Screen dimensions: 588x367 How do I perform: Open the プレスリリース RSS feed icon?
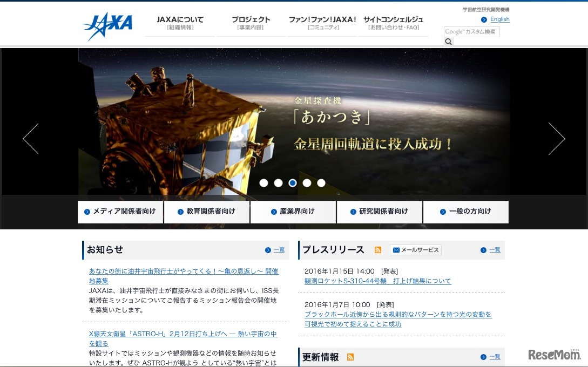(377, 250)
